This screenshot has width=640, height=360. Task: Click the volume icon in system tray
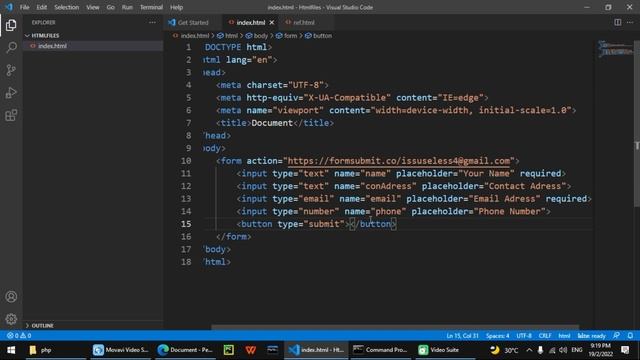point(563,350)
